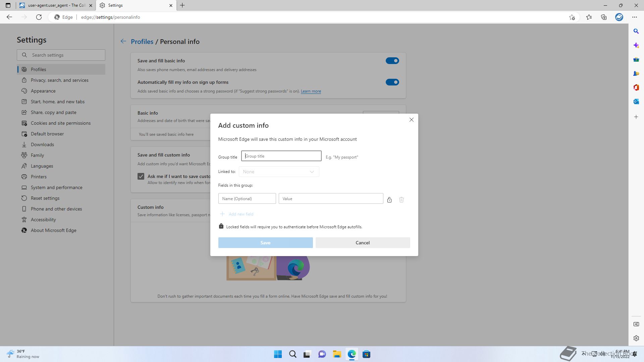Click the trash delete field icon
Image resolution: width=644 pixels, height=362 pixels.
click(x=401, y=200)
